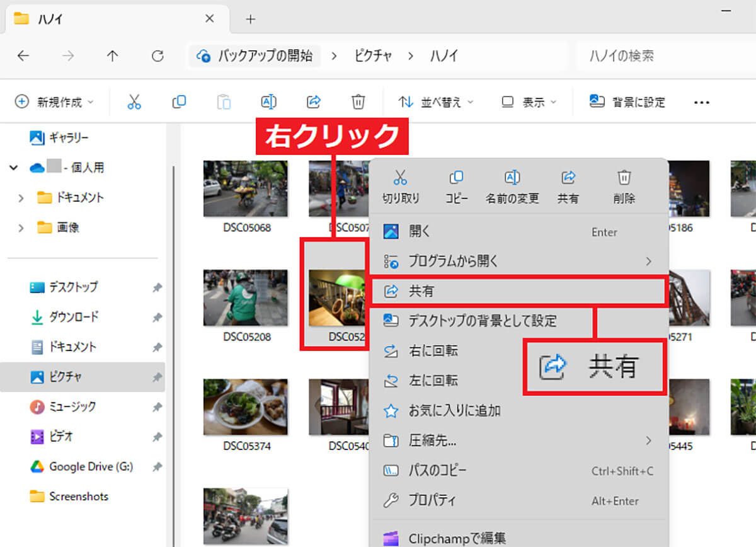Click the toolbar Share icon

[x=313, y=102]
